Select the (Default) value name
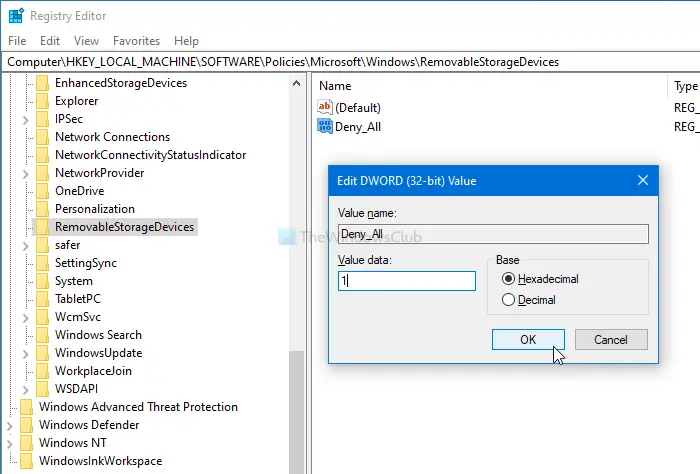The width and height of the screenshot is (700, 474). (358, 108)
